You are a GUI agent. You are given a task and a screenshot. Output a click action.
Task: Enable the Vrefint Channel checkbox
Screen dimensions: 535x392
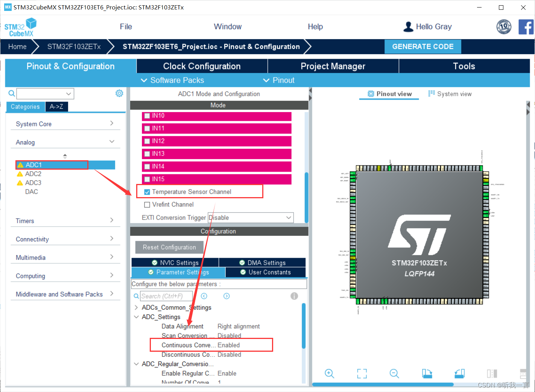(x=147, y=205)
